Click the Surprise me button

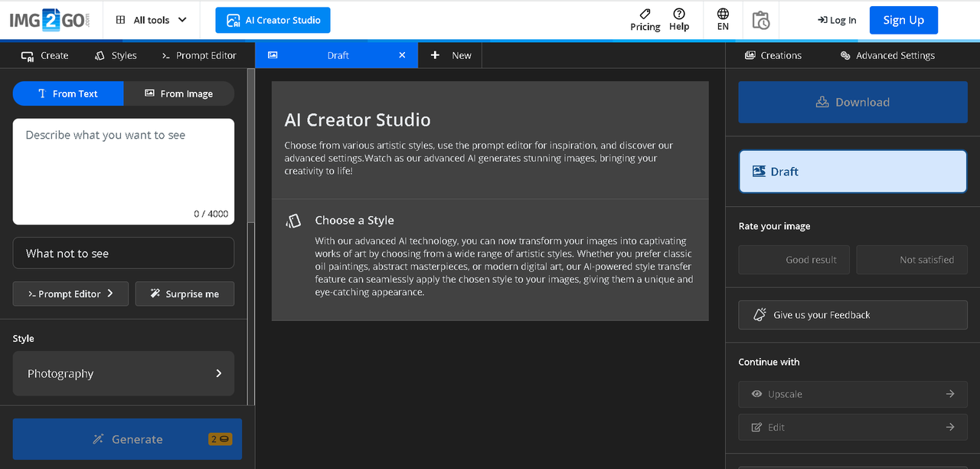[x=185, y=294]
